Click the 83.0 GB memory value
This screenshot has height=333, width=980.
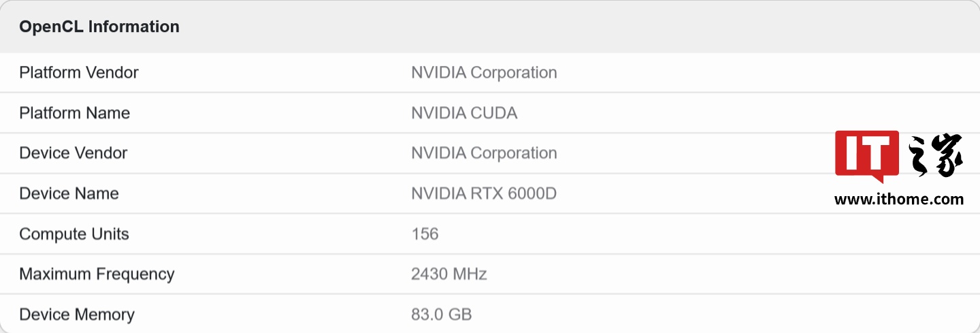coord(442,314)
